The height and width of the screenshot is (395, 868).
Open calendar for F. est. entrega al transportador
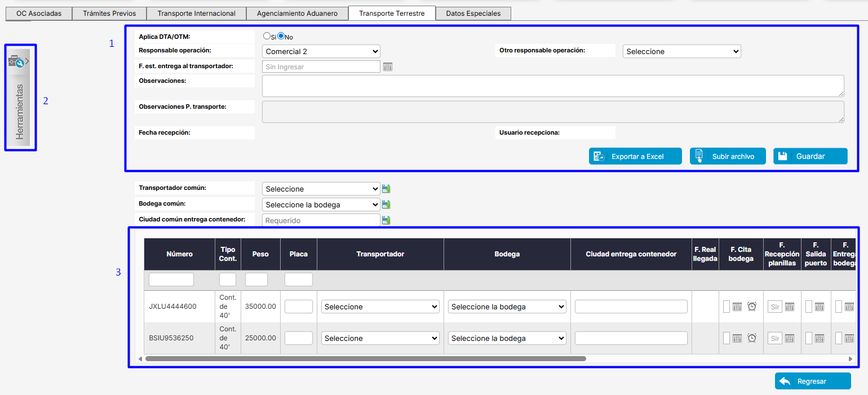coord(387,66)
